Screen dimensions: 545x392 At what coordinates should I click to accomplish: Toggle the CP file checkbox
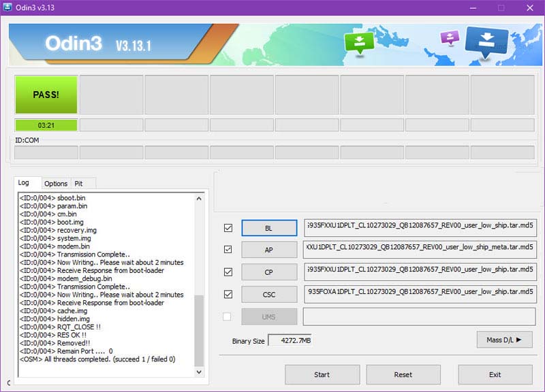(x=228, y=272)
